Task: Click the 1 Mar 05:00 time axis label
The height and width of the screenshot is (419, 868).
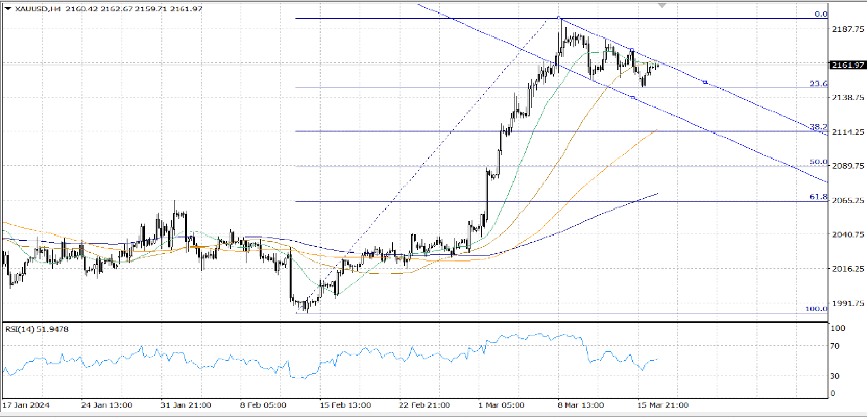Action: point(501,405)
